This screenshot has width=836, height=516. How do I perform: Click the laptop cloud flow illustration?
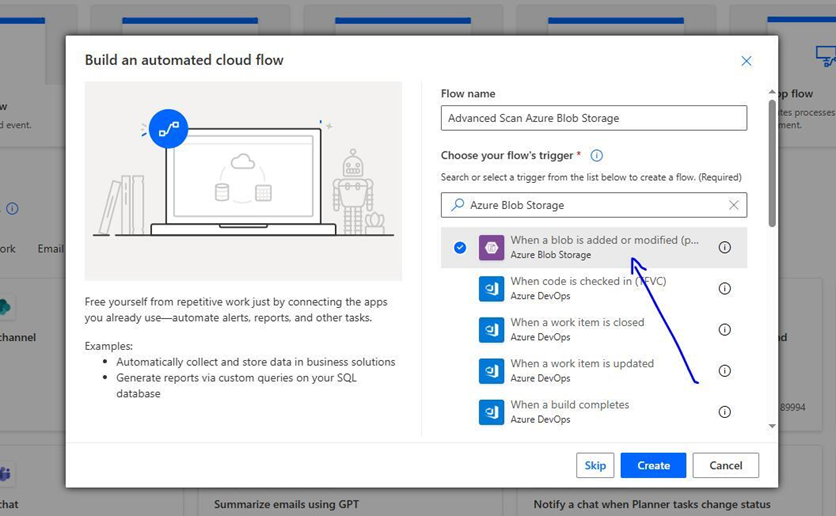[x=243, y=181]
